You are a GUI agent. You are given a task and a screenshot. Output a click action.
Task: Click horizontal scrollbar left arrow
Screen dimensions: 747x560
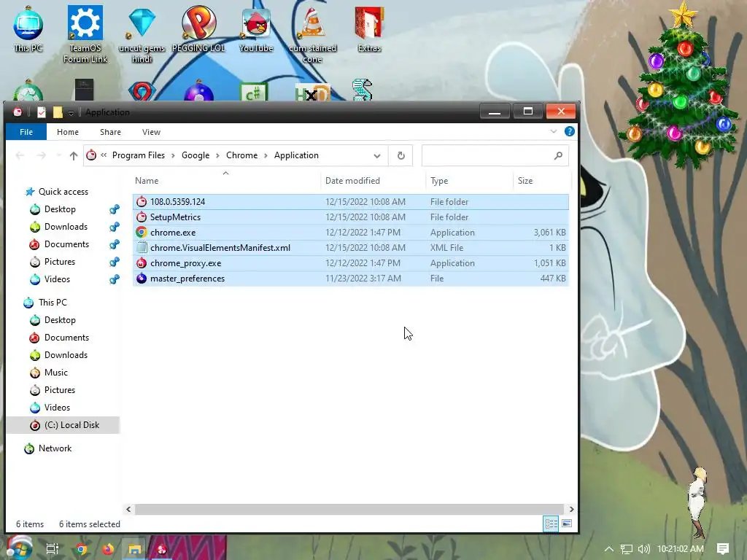128,509
